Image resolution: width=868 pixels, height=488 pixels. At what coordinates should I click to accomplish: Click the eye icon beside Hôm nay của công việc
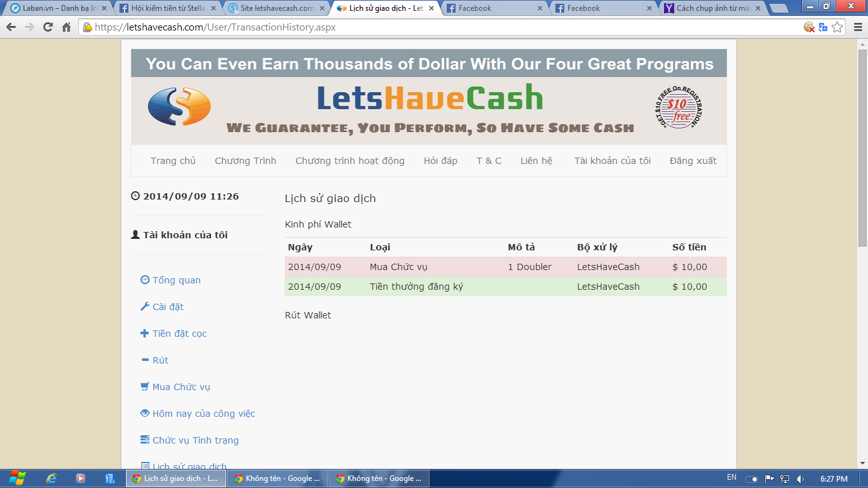click(x=145, y=413)
